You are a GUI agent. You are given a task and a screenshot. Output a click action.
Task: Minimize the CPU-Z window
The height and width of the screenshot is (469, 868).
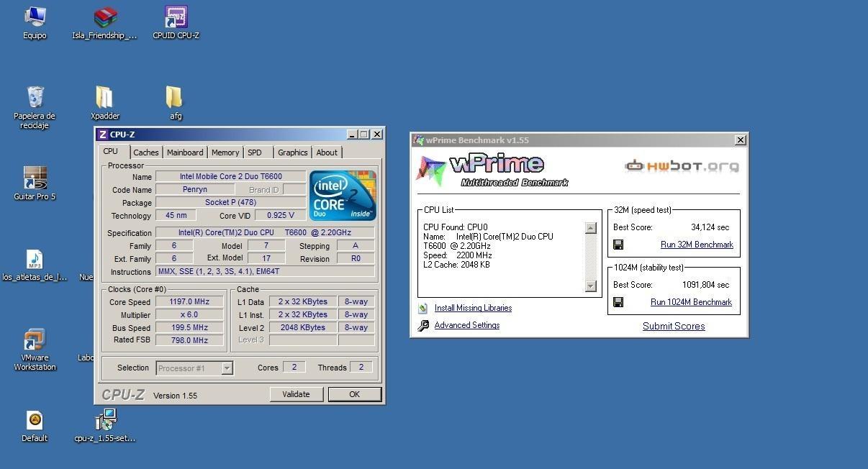(x=352, y=135)
